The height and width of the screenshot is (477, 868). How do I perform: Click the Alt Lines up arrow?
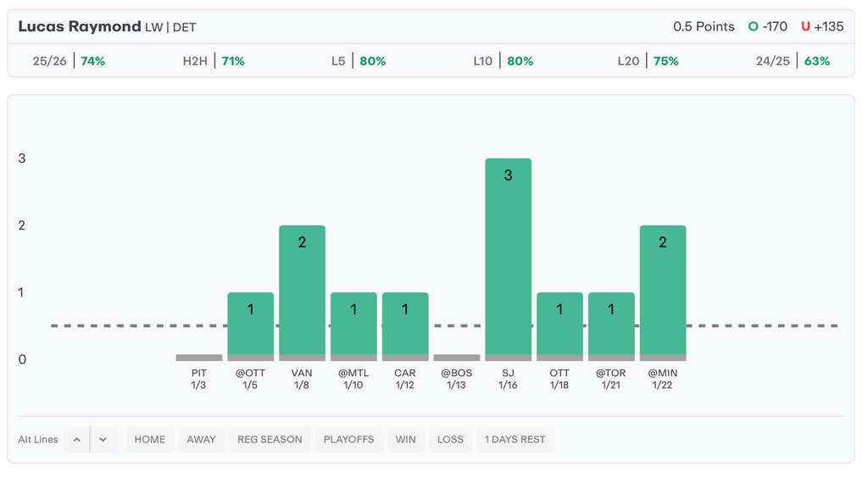(x=76, y=440)
